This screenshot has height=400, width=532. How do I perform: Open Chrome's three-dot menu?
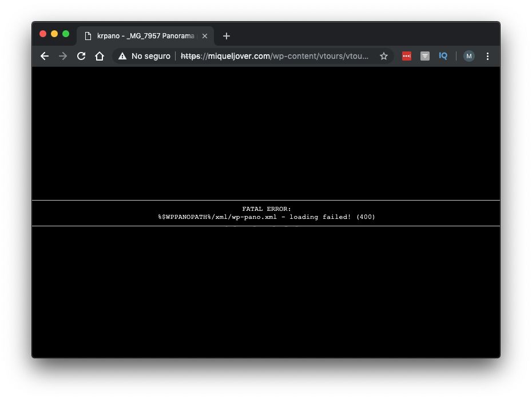pyautogui.click(x=487, y=56)
